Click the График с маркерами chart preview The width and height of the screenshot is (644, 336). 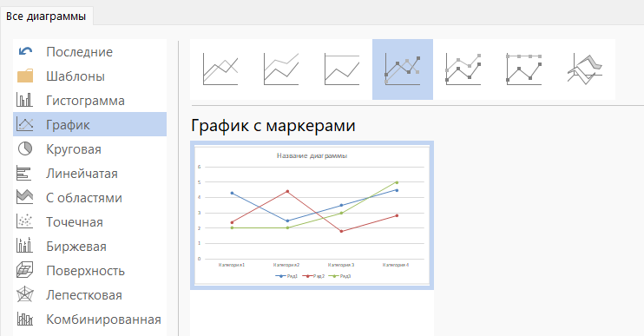click(x=312, y=215)
